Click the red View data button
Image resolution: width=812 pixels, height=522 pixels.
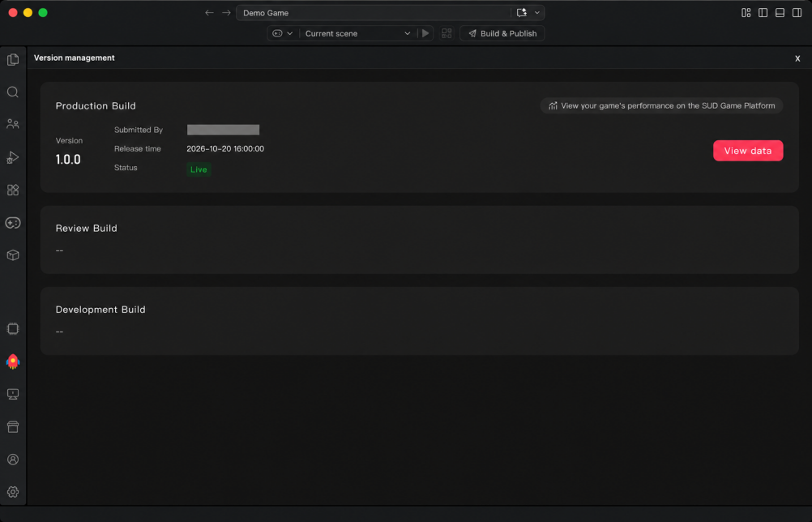click(x=748, y=151)
